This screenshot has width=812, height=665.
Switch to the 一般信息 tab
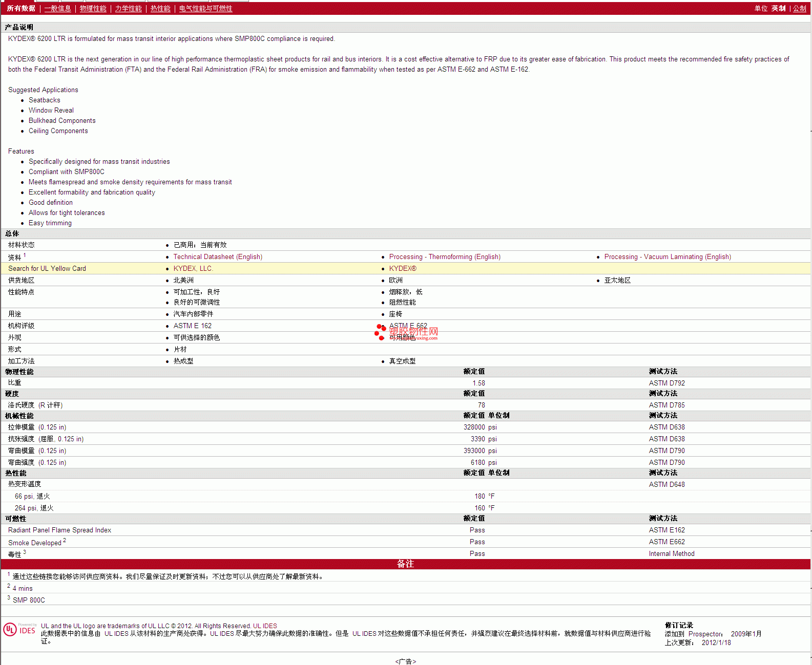tap(57, 9)
